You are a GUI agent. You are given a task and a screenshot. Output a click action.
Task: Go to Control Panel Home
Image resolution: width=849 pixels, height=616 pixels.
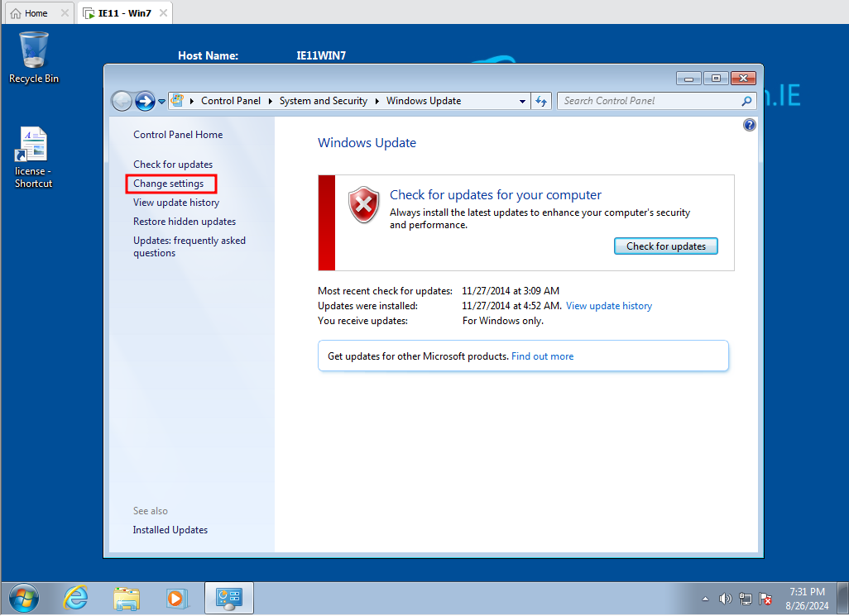tap(178, 135)
